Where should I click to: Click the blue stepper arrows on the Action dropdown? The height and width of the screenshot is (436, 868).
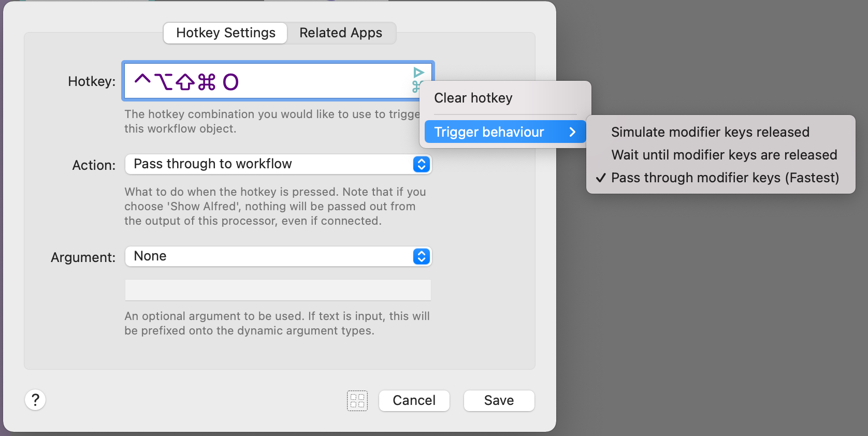tap(422, 164)
